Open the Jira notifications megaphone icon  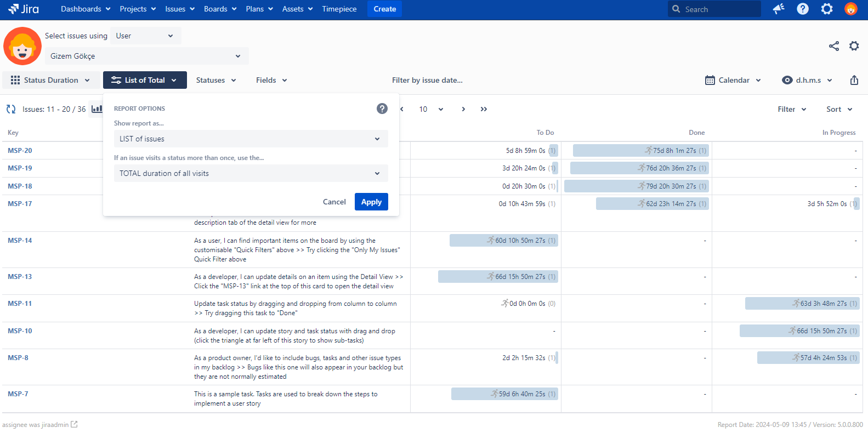click(x=778, y=9)
